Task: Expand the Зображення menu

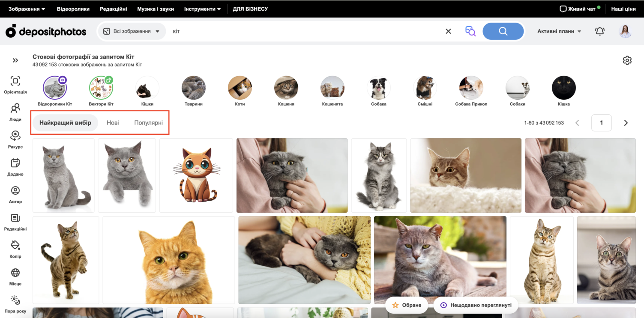Action: (x=27, y=9)
